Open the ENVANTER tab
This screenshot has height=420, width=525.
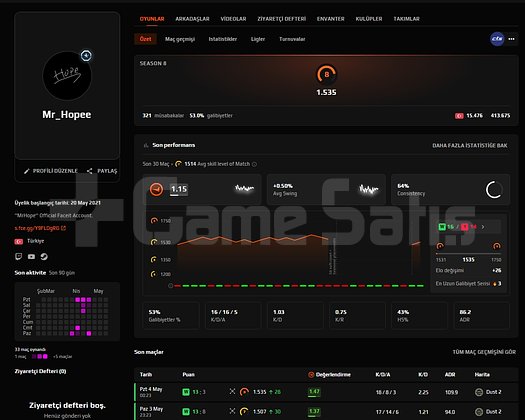(330, 19)
